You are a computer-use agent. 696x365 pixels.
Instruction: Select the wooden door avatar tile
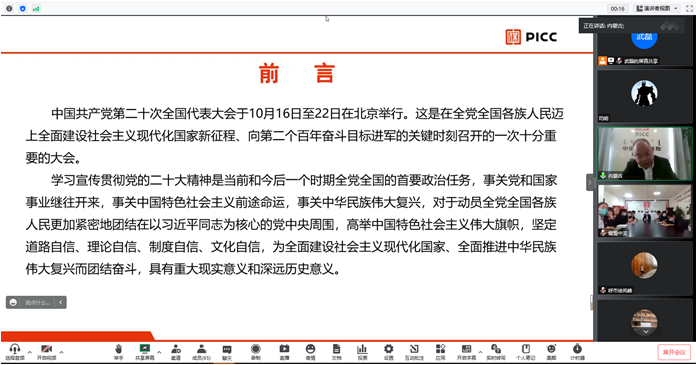[x=645, y=268]
